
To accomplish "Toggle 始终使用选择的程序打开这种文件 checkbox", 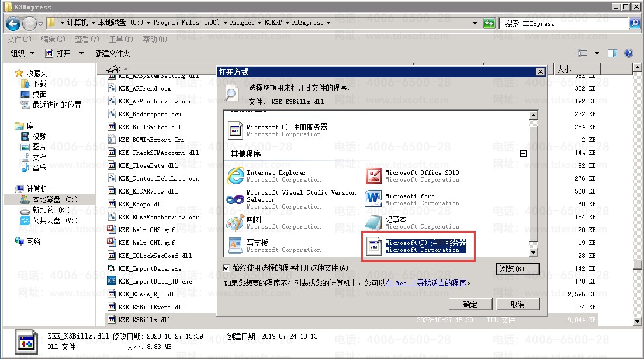I will coord(227,268).
